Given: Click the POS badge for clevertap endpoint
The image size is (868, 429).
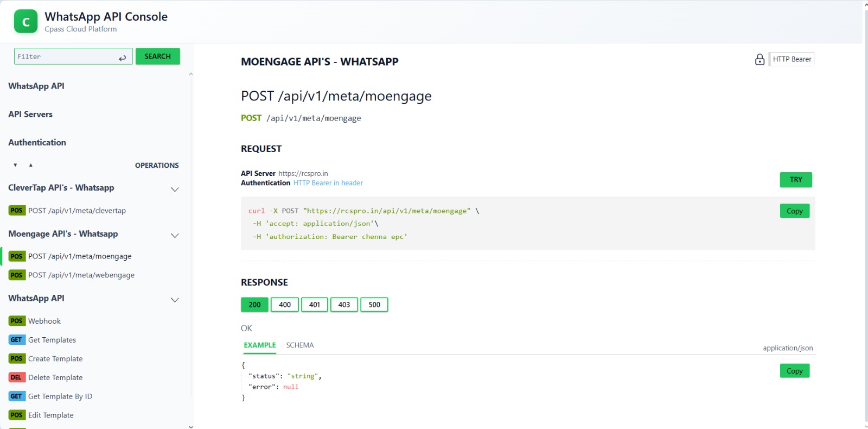Looking at the screenshot, I should (17, 210).
